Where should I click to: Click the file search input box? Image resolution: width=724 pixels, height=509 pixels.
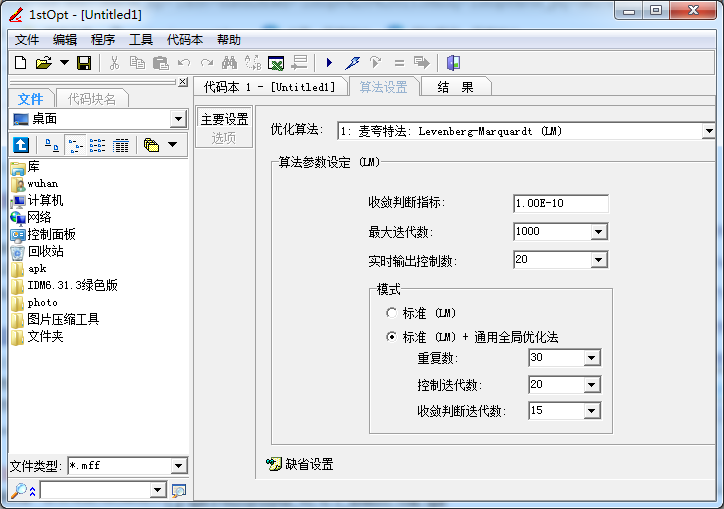[96, 490]
